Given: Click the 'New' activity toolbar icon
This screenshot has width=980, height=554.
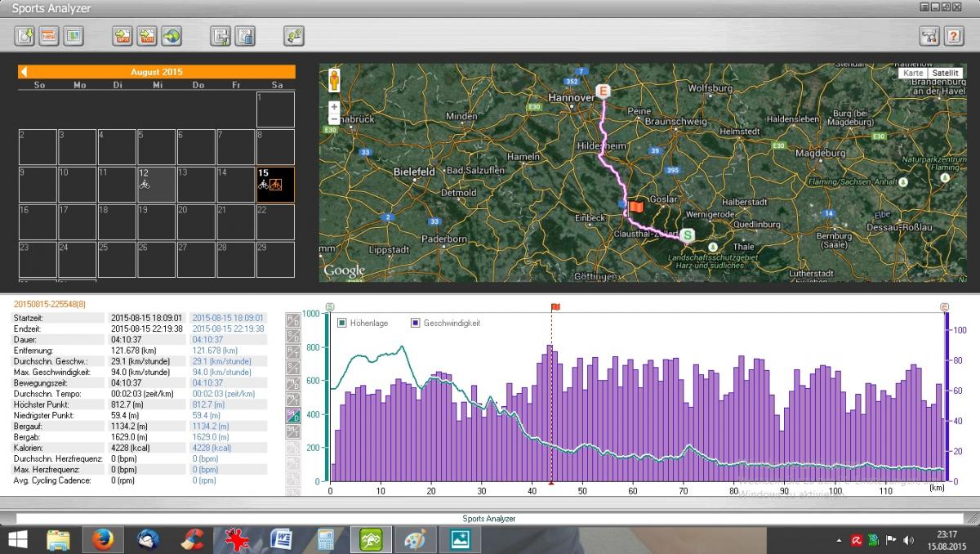Looking at the screenshot, I should pos(49,36).
